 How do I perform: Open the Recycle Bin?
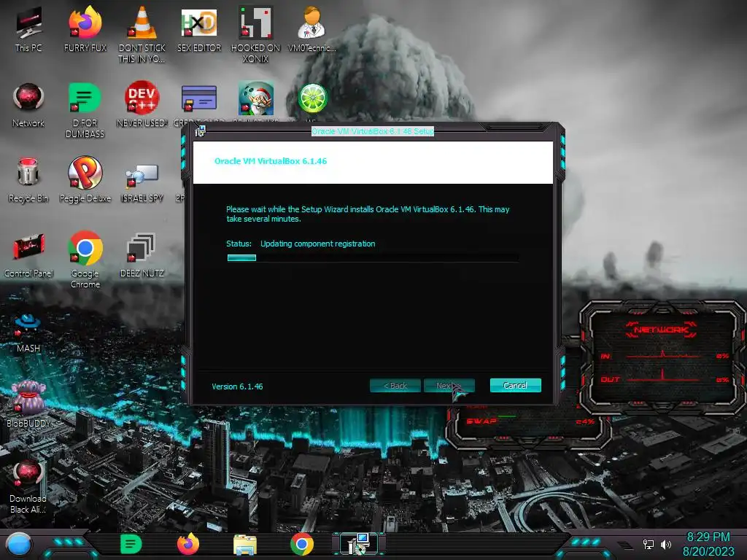28,180
